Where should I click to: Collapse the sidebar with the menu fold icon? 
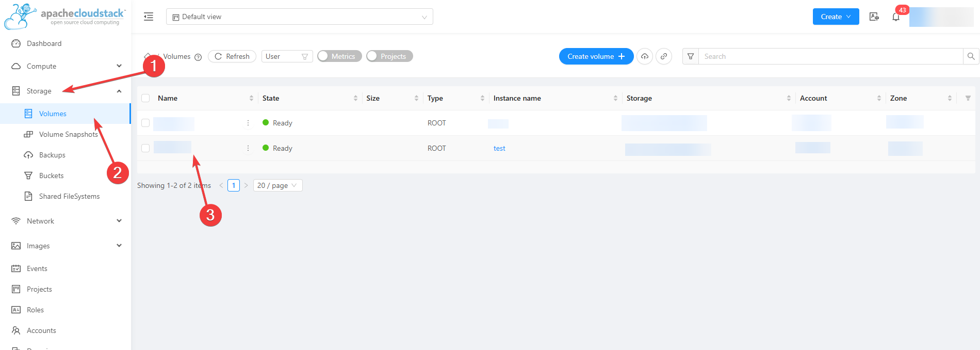click(x=149, y=17)
